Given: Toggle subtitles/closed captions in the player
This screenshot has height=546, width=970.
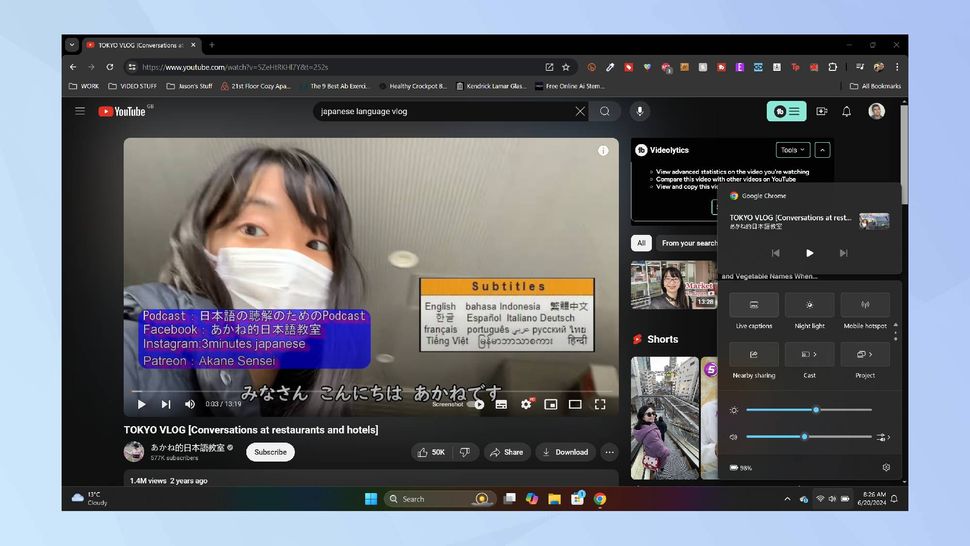Looking at the screenshot, I should 501,404.
